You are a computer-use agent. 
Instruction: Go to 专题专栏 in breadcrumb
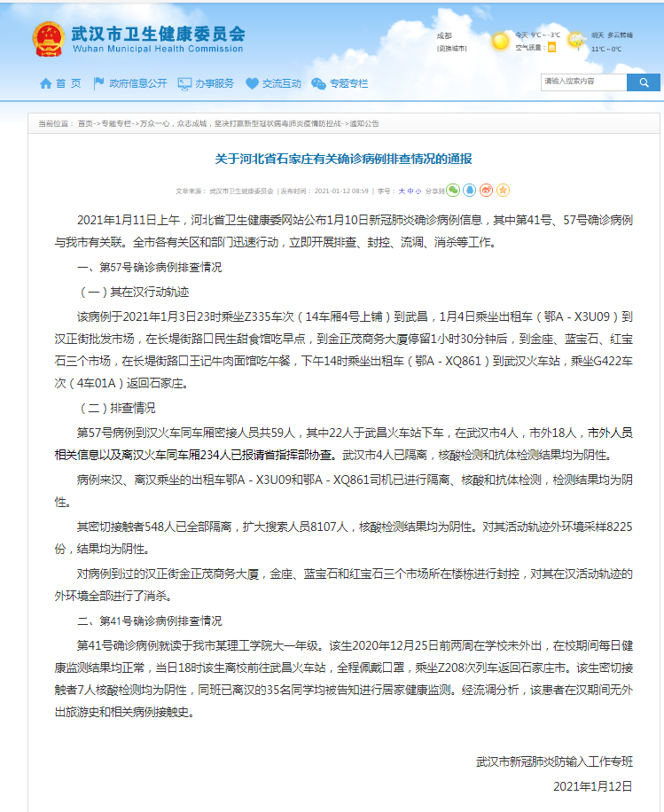pos(116,124)
